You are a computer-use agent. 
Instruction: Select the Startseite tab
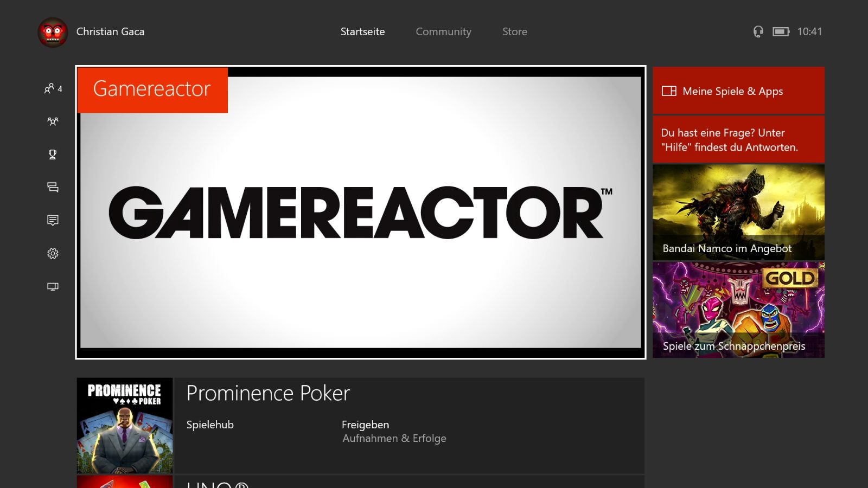point(362,31)
